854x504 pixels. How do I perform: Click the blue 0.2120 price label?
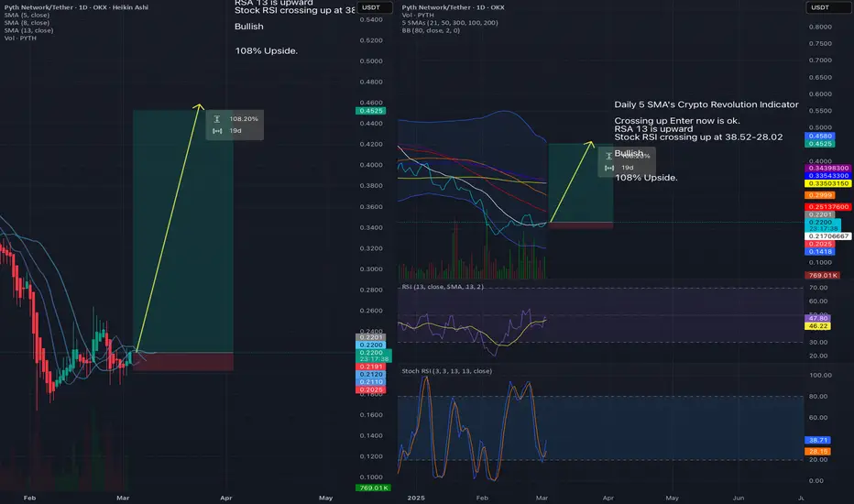(371, 374)
